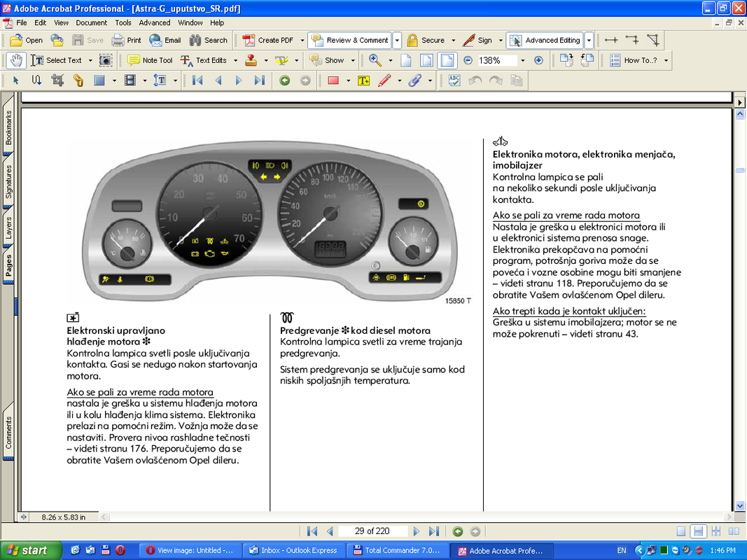Image resolution: width=747 pixels, height=560 pixels.
Task: Go to previous page in toolbar
Action: 218,80
